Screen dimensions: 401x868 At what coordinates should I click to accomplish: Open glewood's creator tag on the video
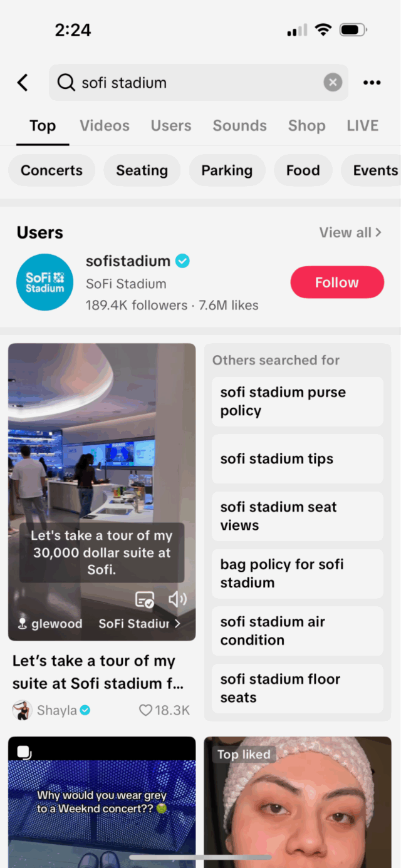coord(50,623)
